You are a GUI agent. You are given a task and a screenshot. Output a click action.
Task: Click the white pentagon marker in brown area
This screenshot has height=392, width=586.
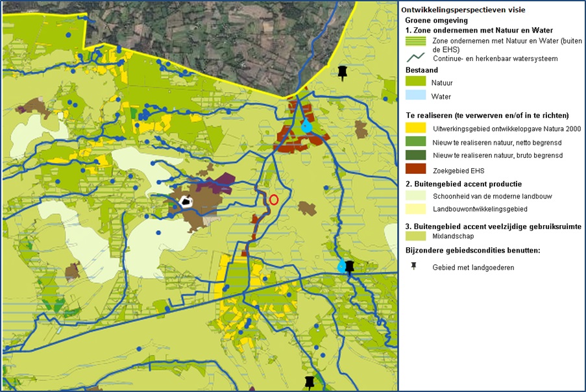coord(186,202)
